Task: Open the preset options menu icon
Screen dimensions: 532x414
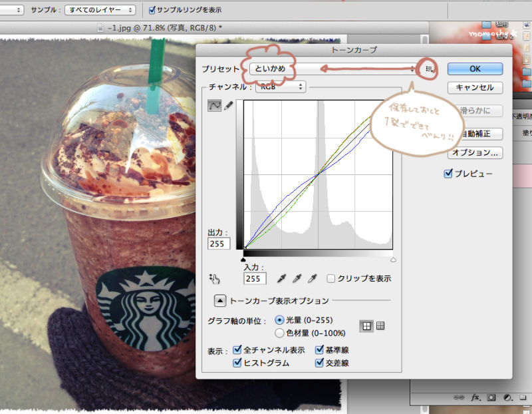Action: click(430, 69)
